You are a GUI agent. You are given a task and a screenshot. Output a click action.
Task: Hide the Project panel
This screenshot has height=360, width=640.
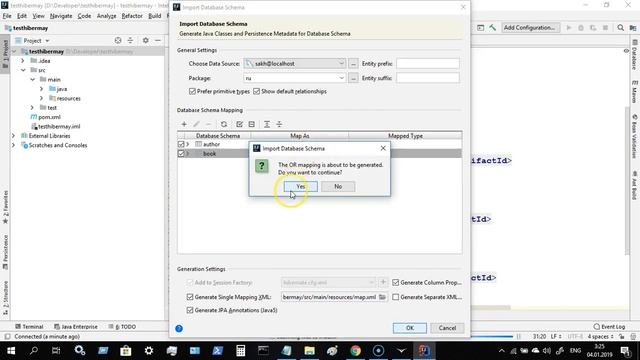click(x=158, y=40)
